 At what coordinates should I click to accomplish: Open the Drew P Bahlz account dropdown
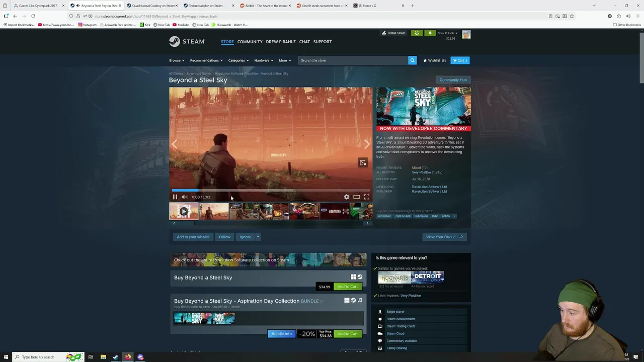(447, 33)
